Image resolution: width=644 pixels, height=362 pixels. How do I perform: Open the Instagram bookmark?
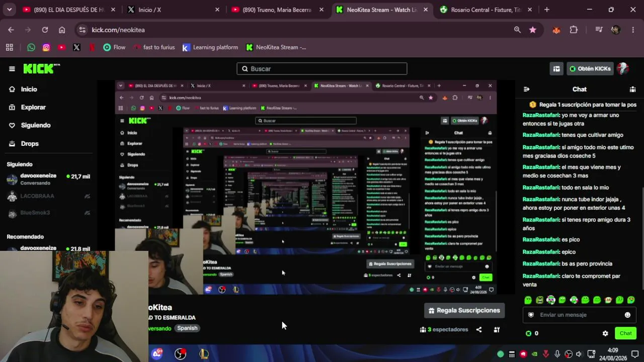[x=46, y=47]
